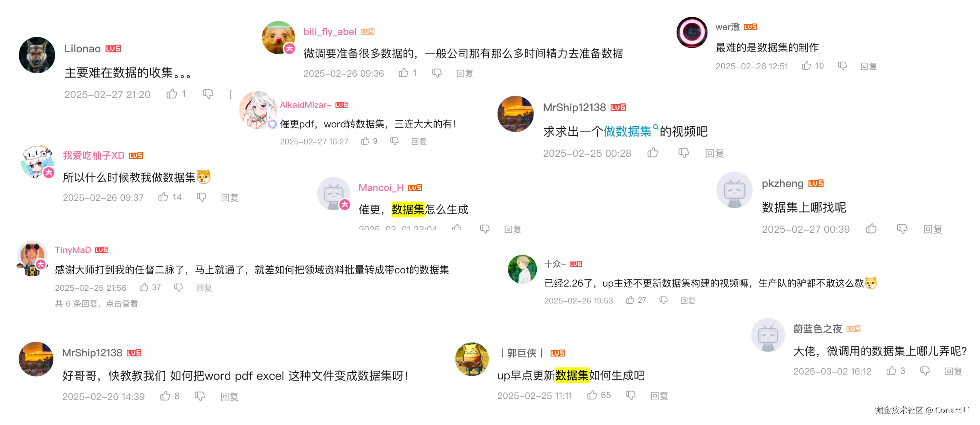The width and height of the screenshot is (980, 425).
Task: Like wer澈's comment with 10 likes
Action: coord(806,66)
